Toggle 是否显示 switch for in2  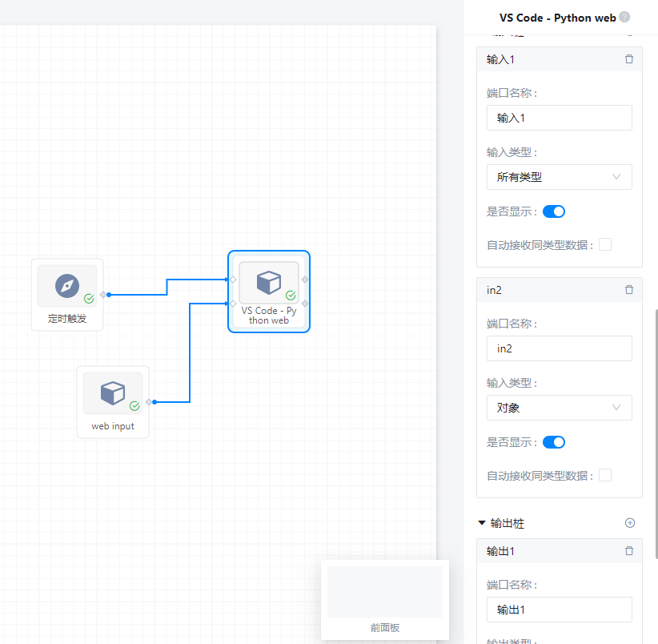click(554, 442)
